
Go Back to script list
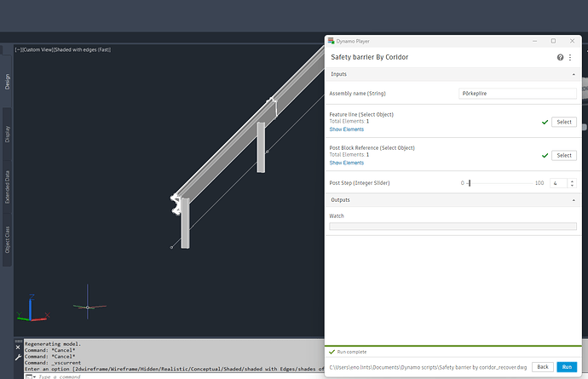pyautogui.click(x=543, y=367)
